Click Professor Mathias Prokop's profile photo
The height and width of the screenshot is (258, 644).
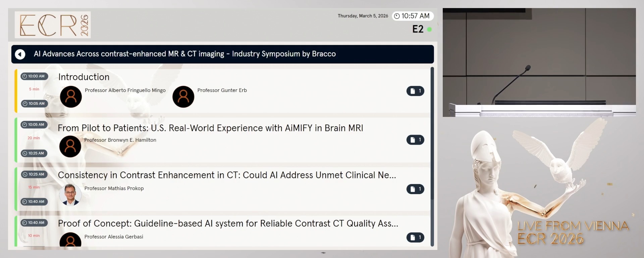click(70, 195)
